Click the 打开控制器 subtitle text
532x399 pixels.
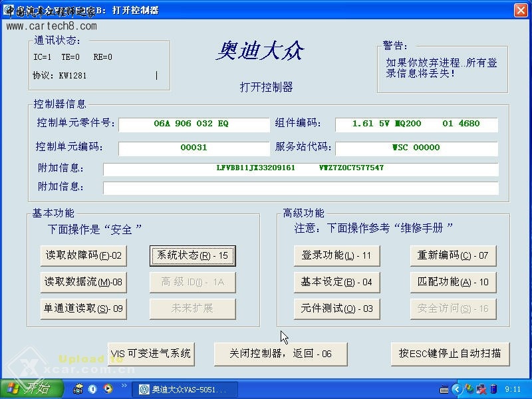tap(267, 87)
